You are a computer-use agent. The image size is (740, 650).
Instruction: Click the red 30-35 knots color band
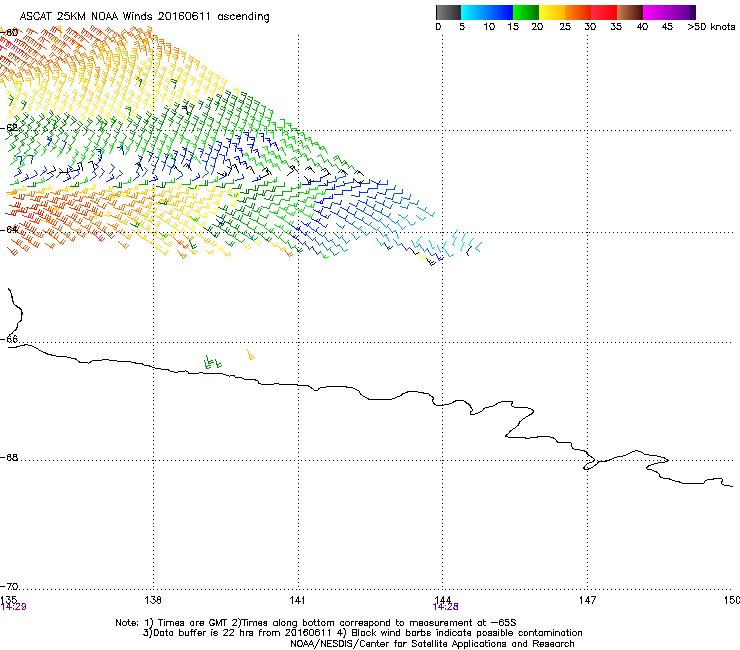(604, 12)
